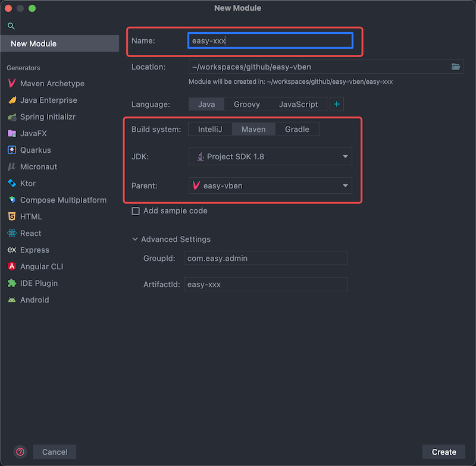Image resolution: width=476 pixels, height=466 pixels.
Task: Select the Angular CLI generator icon
Action: [12, 266]
